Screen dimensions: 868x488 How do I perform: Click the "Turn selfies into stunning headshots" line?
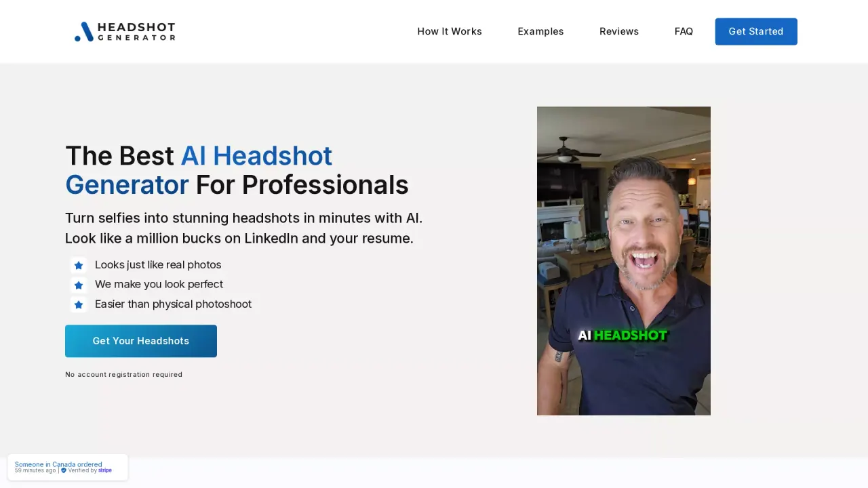point(243,218)
